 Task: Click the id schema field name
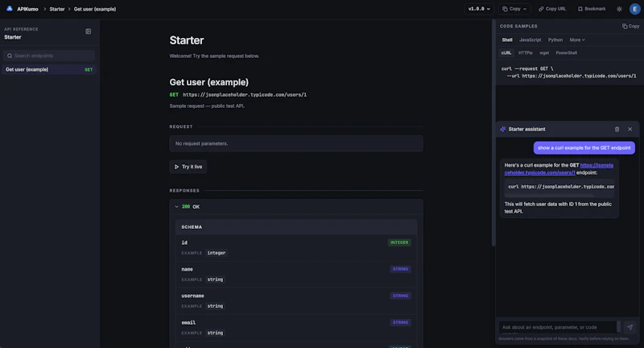tap(184, 242)
